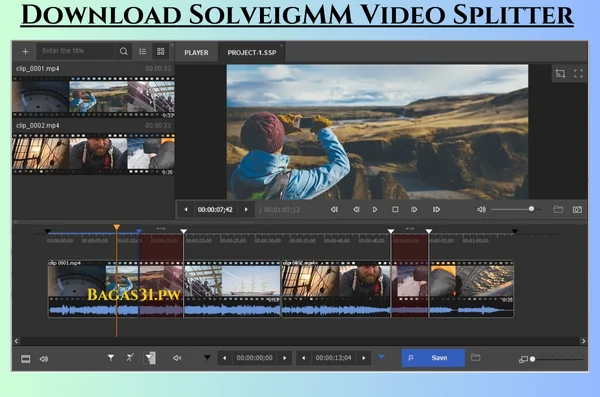Image resolution: width=600 pixels, height=397 pixels.
Task: Mute audio for the selected fragment
Action: pyautogui.click(x=177, y=358)
